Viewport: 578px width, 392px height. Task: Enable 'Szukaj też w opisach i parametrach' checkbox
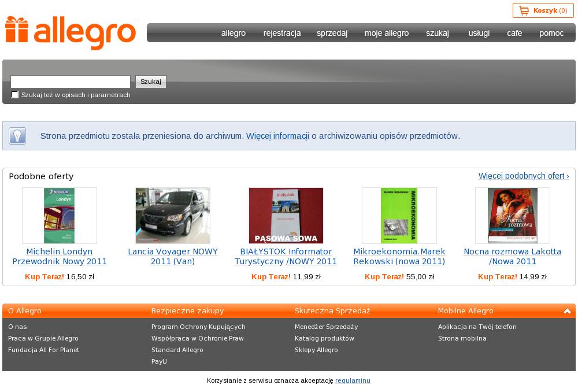[15, 95]
